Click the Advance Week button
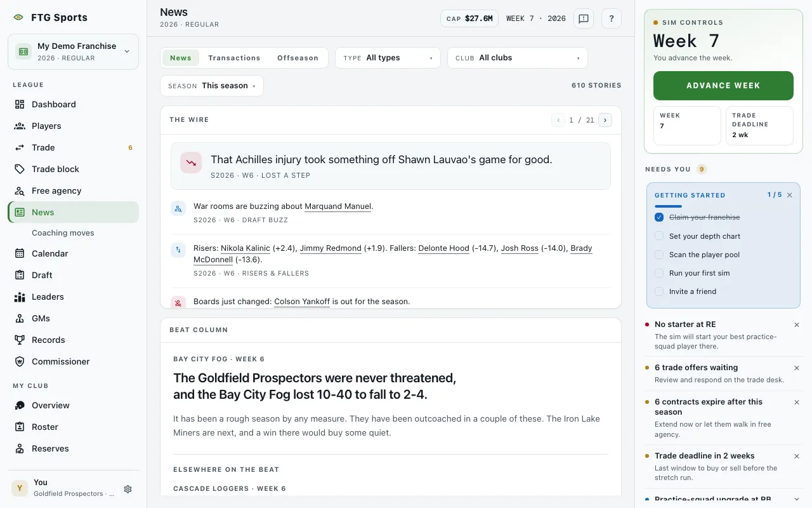The height and width of the screenshot is (508, 812). [x=723, y=86]
